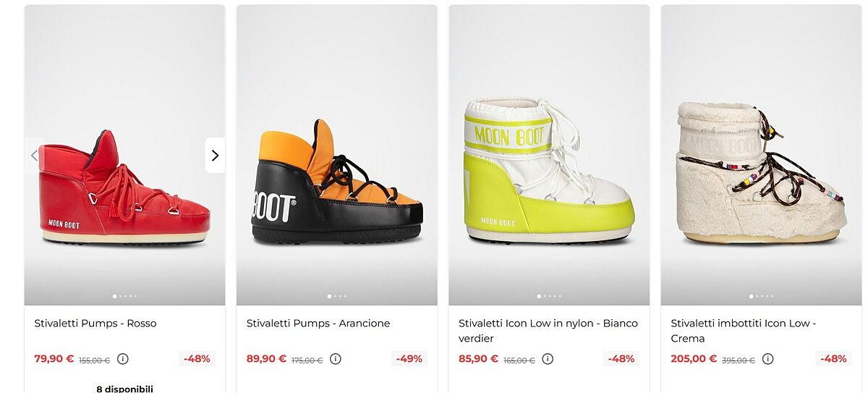
Task: Open Stivaletti Pumps - Arancione product link
Action: pyautogui.click(x=318, y=324)
